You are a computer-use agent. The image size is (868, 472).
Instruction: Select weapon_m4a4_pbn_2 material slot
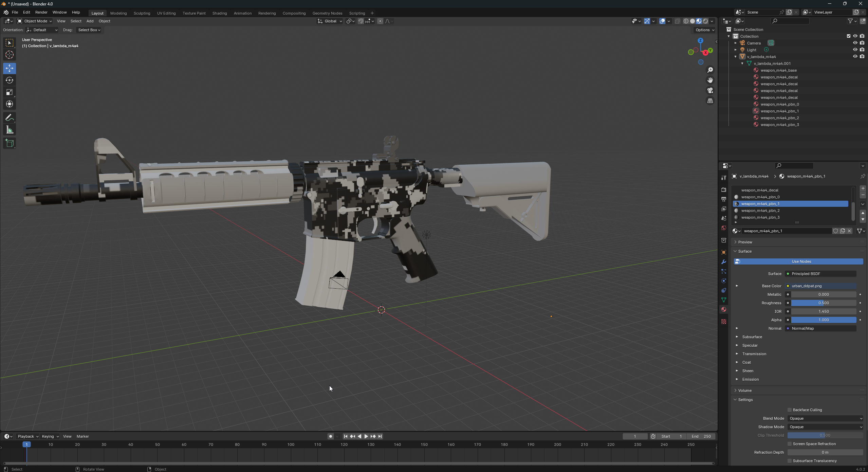tap(760, 211)
